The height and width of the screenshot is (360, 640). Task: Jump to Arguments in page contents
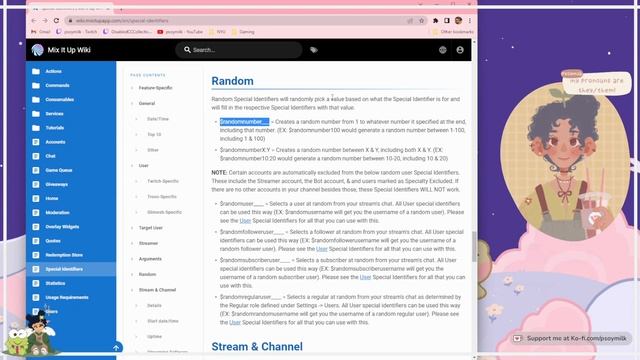(x=150, y=259)
